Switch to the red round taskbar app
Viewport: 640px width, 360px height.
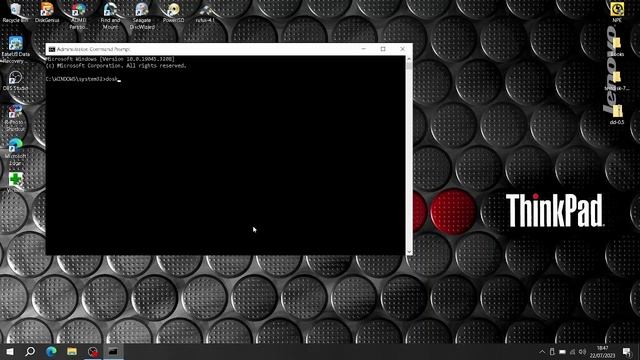[93, 351]
